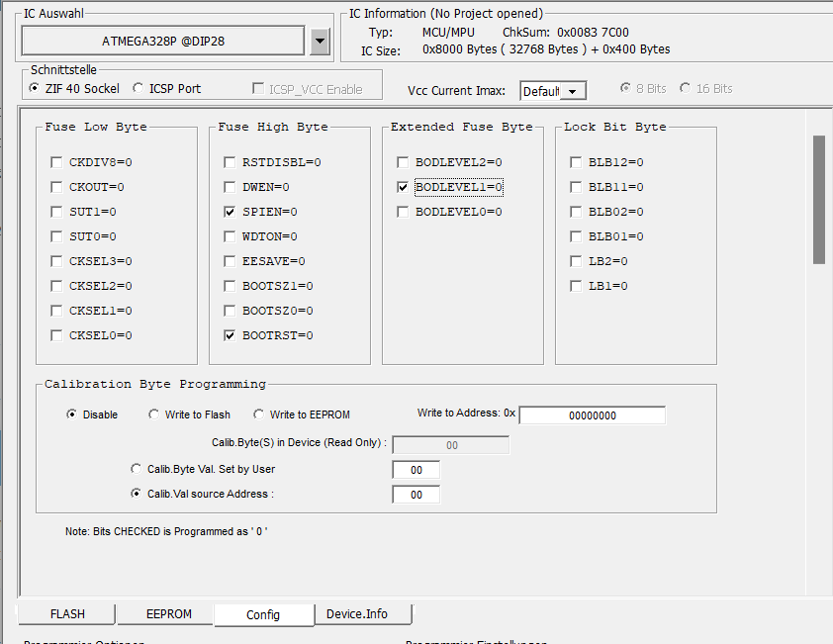
Task: Toggle BLB12=0 lock bit
Action: (x=576, y=162)
